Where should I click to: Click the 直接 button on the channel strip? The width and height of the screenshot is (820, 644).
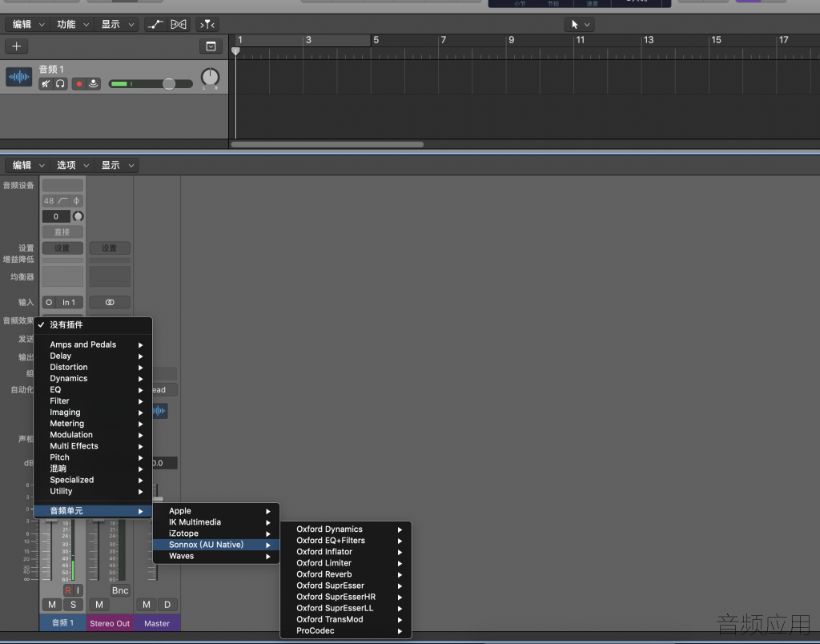[62, 231]
